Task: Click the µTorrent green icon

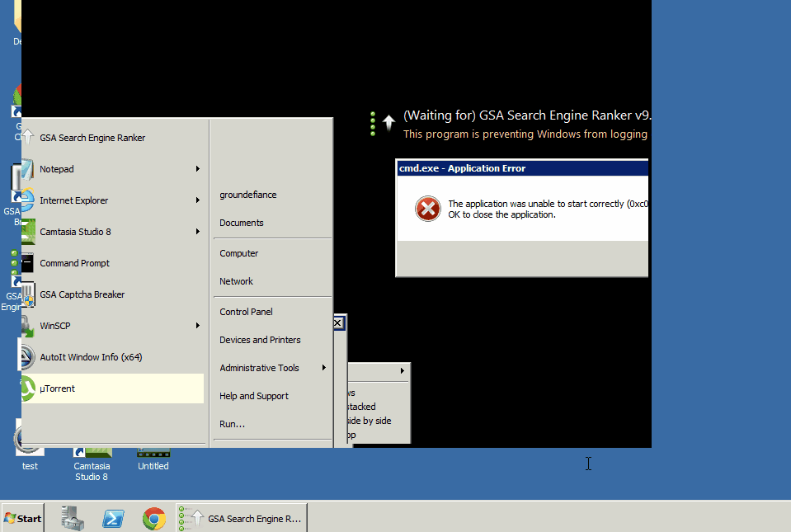Action: click(x=28, y=388)
